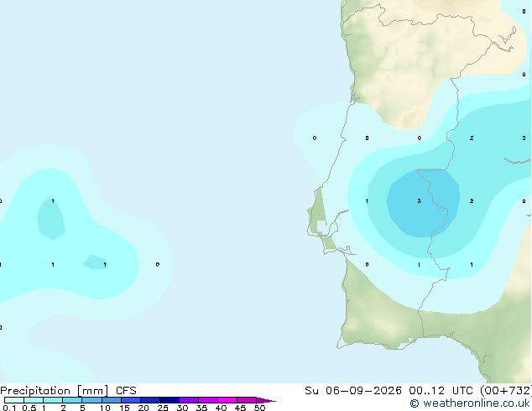Screen dimensions: 532x411
Task: Click the 30 mm purple legend swatch
Action: pos(189,400)
